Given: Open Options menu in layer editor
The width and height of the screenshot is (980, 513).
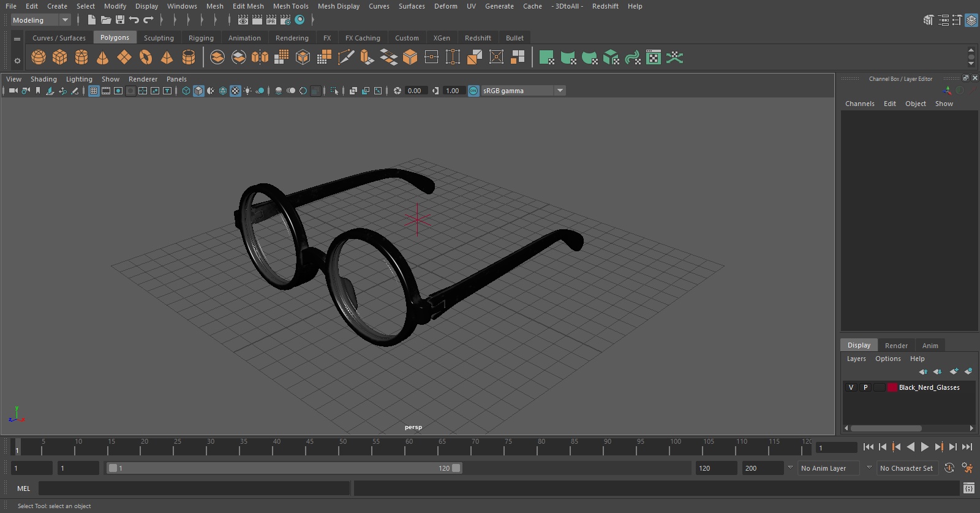Looking at the screenshot, I should [888, 359].
